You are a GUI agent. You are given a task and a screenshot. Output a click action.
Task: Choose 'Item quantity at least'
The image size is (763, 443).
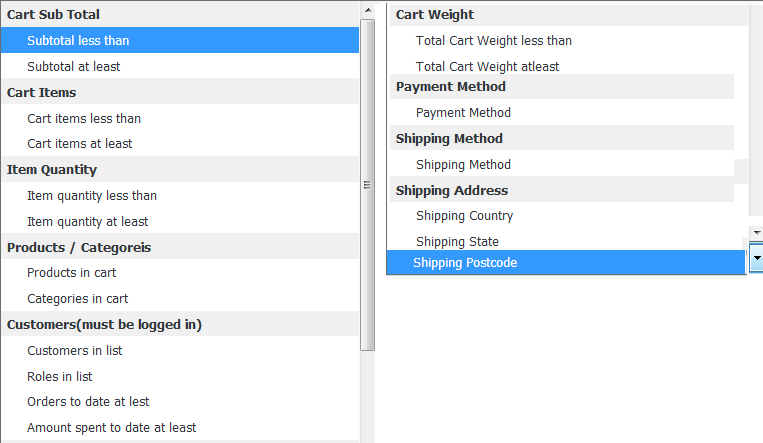(180, 222)
